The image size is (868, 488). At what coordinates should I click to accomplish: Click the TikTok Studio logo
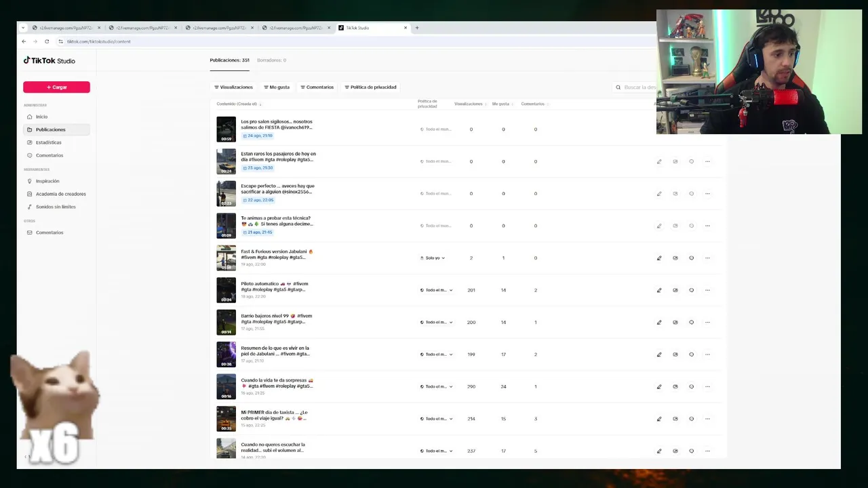[50, 60]
